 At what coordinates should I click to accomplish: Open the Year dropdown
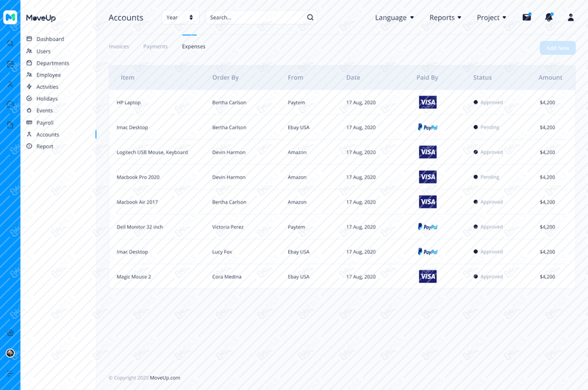click(x=180, y=17)
